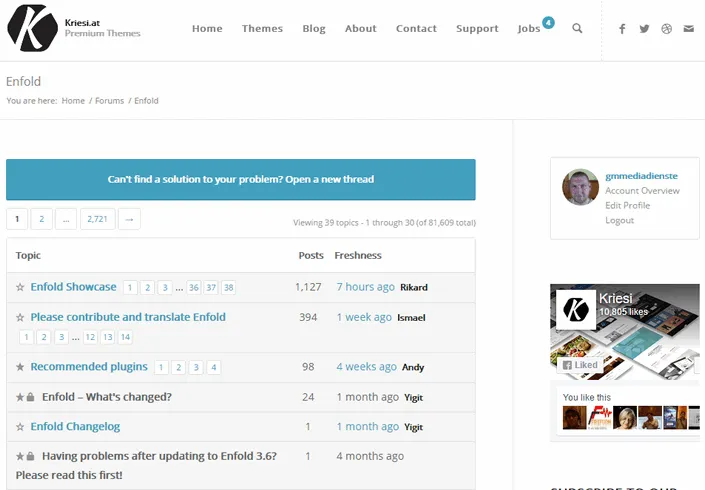Image resolution: width=705 pixels, height=490 pixels.
Task: Jump to last page 2,721
Action: pos(98,219)
